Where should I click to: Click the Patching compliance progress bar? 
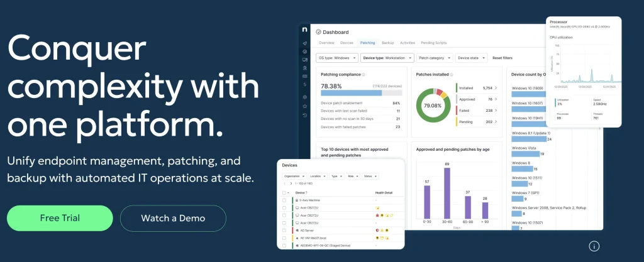(362, 93)
